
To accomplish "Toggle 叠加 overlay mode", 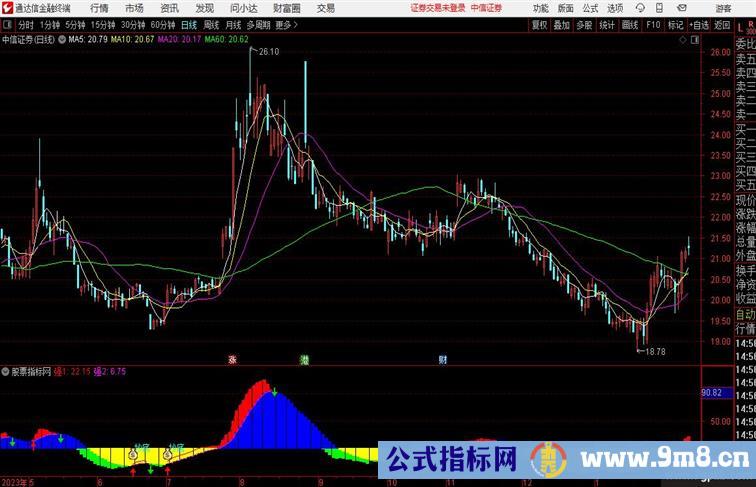I will point(562,25).
